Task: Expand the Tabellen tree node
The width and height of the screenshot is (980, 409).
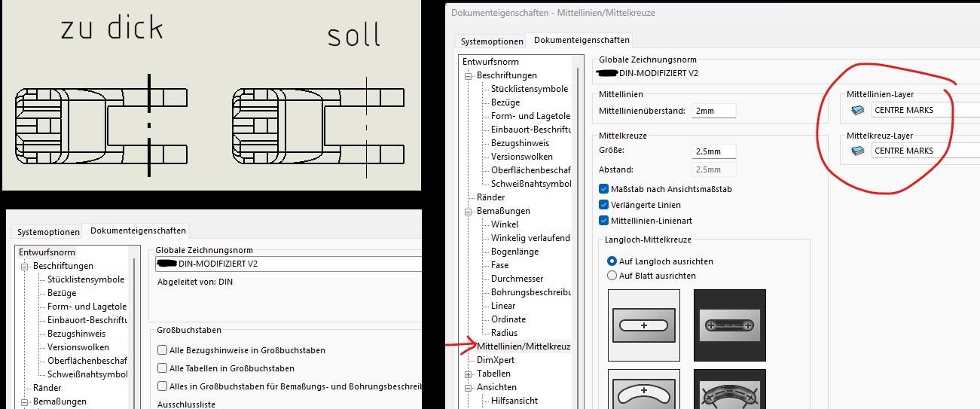Action: coord(468,374)
